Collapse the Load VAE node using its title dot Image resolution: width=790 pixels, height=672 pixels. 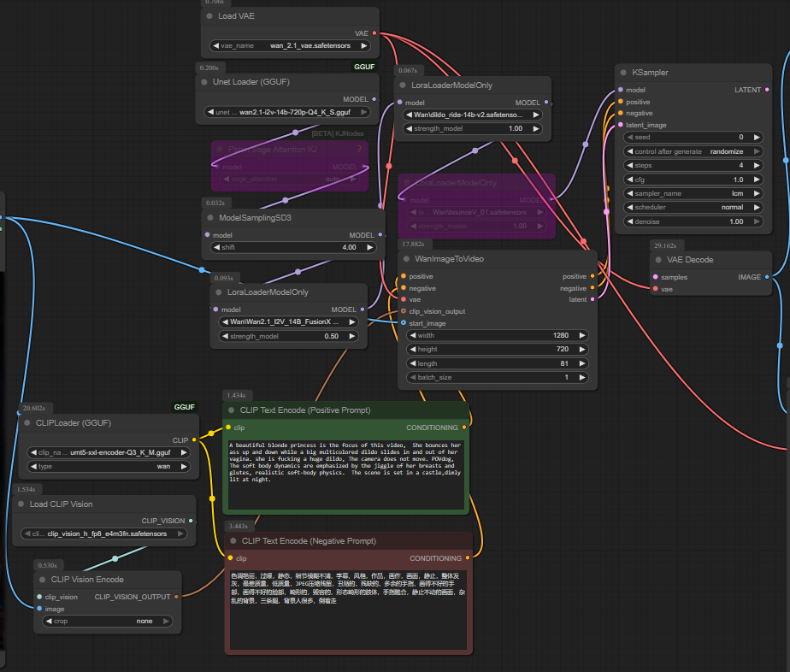[209, 16]
